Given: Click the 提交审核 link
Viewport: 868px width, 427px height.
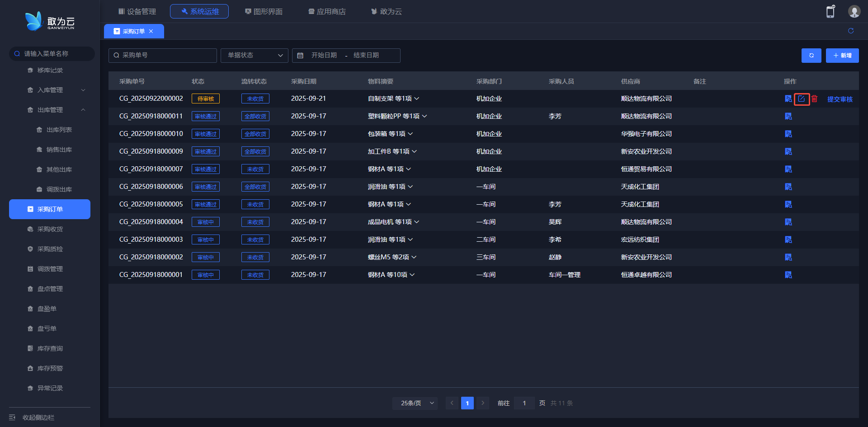Looking at the screenshot, I should [840, 99].
